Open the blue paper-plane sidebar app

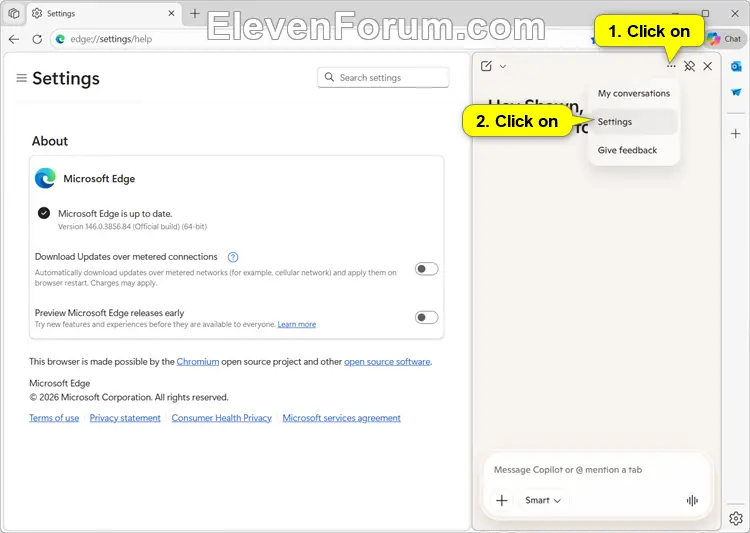pos(736,92)
